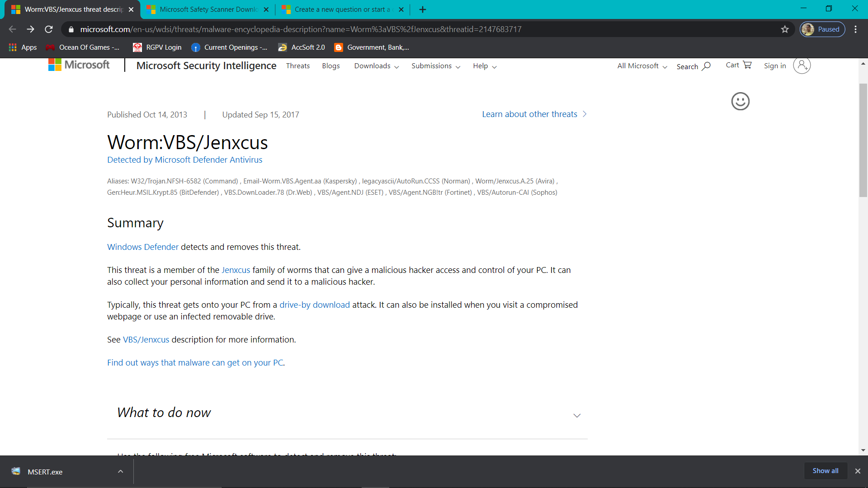Click the address bar URL

point(301,29)
